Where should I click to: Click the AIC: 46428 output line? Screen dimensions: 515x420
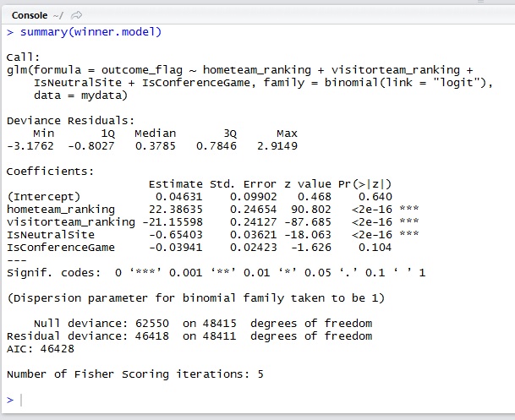point(41,349)
